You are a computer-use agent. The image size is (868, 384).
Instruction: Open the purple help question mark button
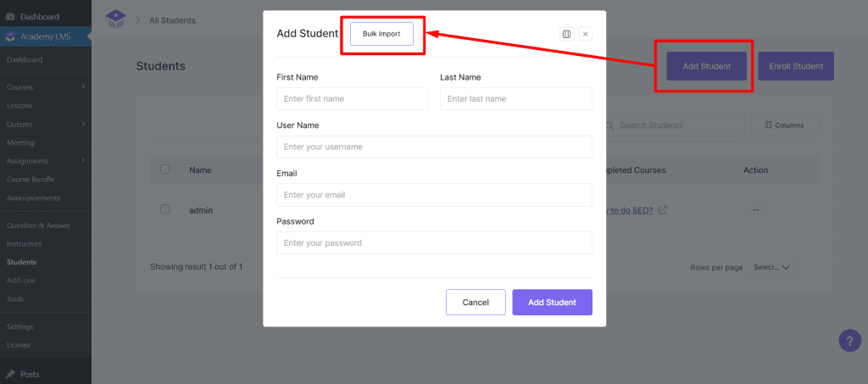coord(849,340)
